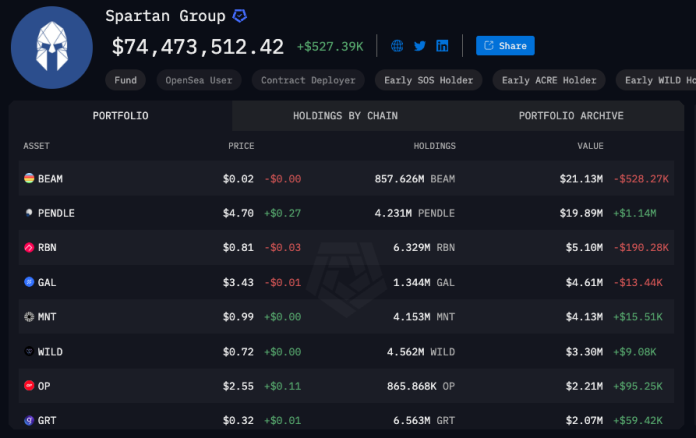Select the Fund tag
The image size is (696, 438).
coord(126,80)
